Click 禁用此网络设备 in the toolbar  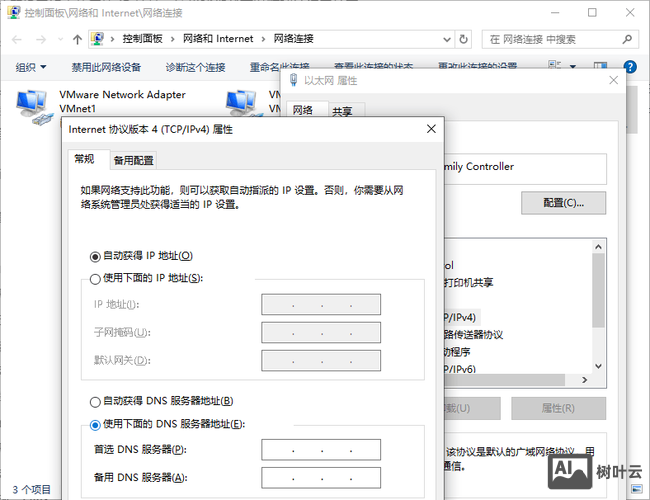click(106, 67)
